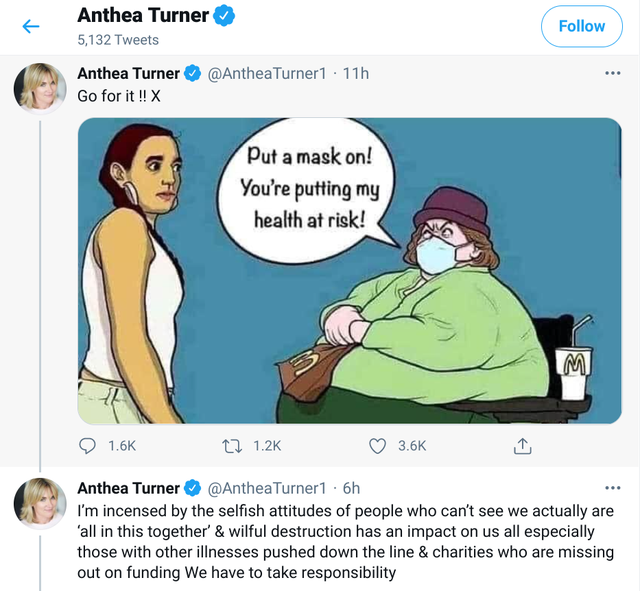Image resolution: width=640 pixels, height=591 pixels.
Task: Like the mask cartoon tweet
Action: 379,446
